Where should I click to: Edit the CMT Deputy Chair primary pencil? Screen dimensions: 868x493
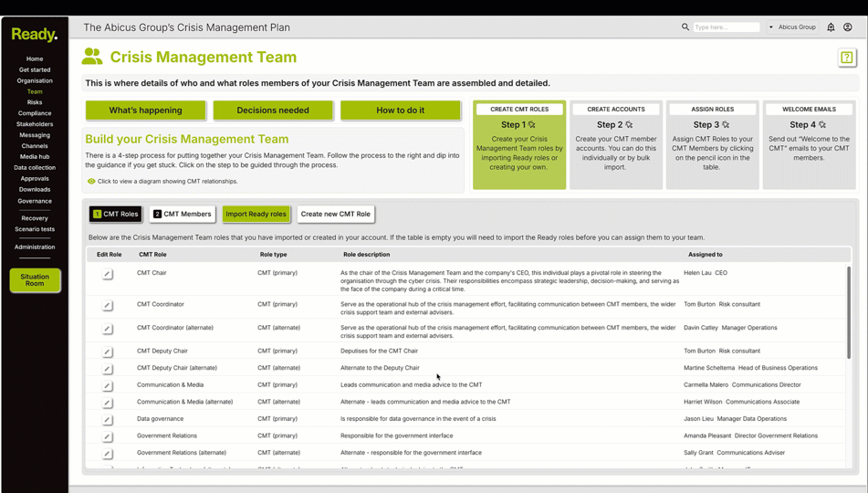coord(108,352)
